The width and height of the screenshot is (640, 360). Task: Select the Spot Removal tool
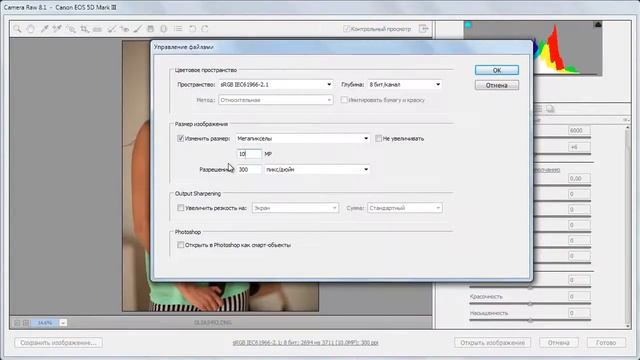111,29
